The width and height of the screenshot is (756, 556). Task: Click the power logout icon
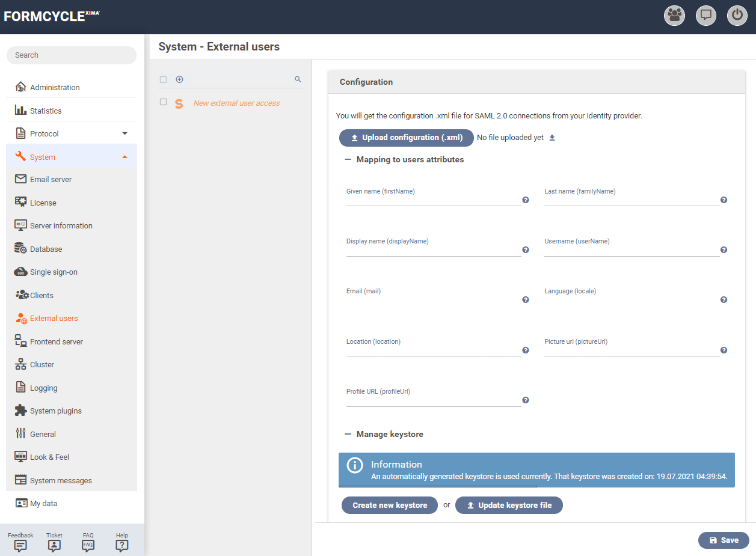click(x=737, y=16)
